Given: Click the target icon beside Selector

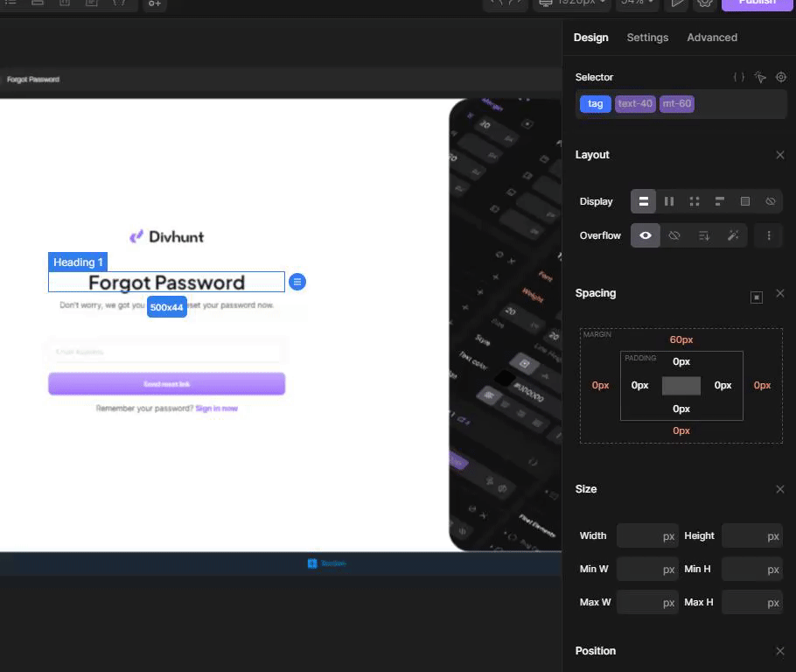Looking at the screenshot, I should pyautogui.click(x=781, y=77).
